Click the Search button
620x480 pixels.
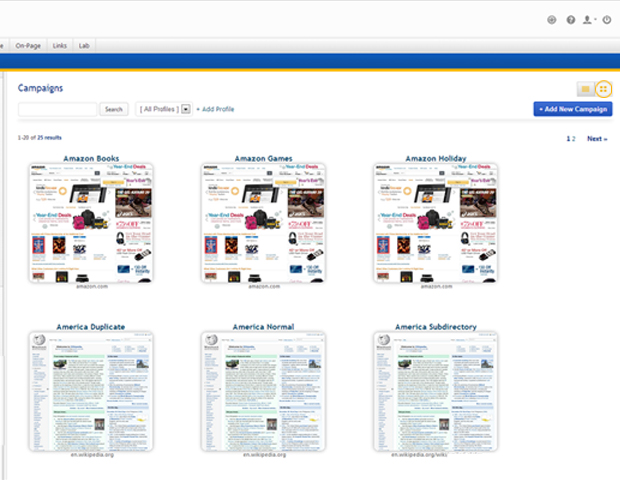tap(114, 109)
